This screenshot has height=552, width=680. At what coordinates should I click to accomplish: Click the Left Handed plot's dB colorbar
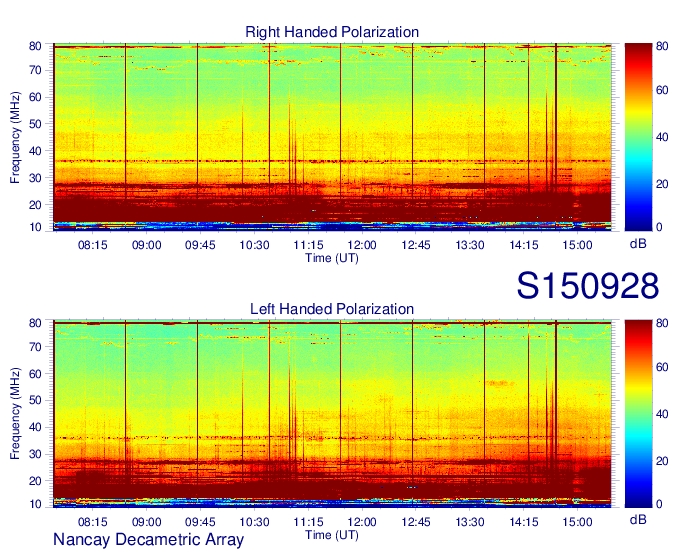point(638,414)
